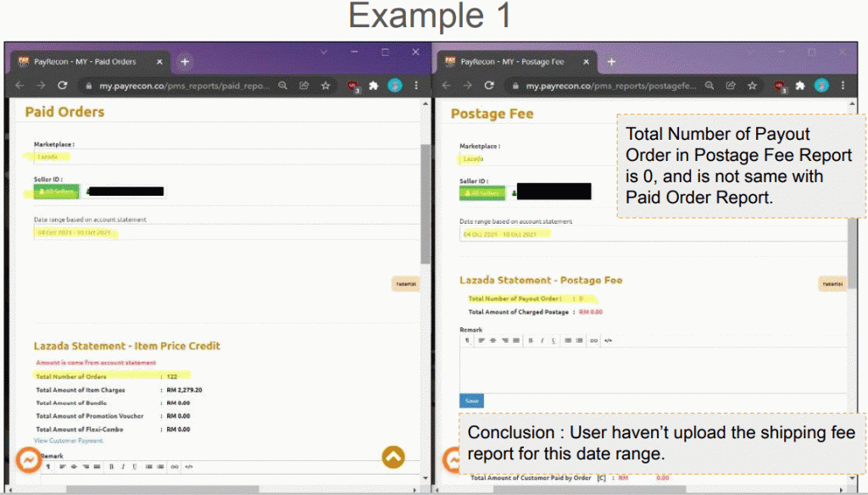This screenshot has width=868, height=495.
Task: Go forward in Postage Fee browser window
Action: [x=468, y=86]
